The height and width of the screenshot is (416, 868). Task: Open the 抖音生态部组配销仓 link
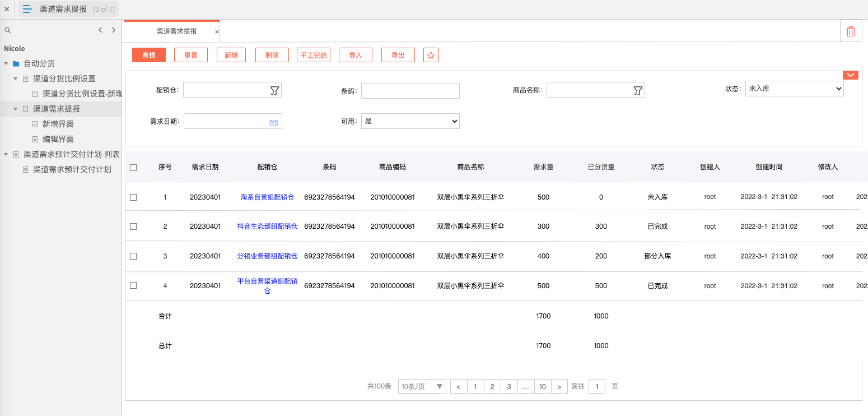(x=267, y=227)
